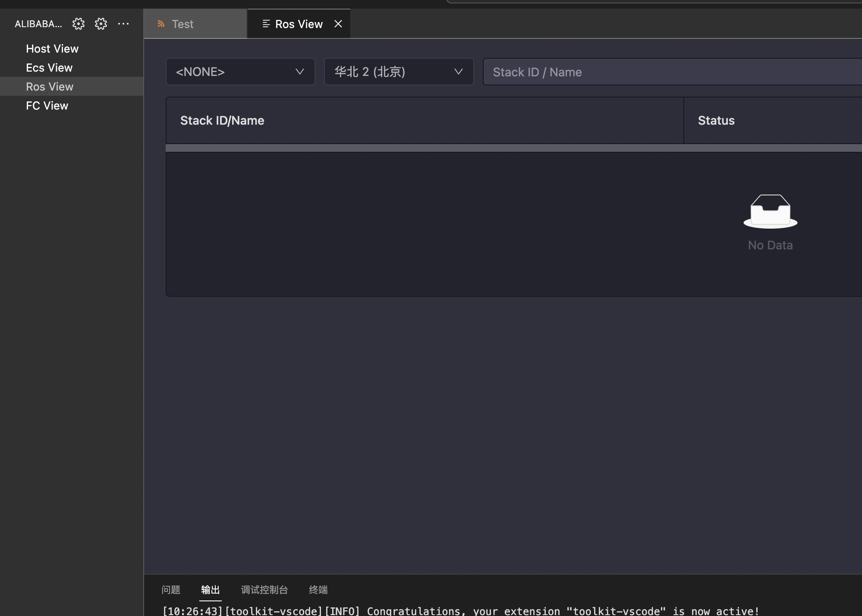Click the Test tab's orange RSS icon
The width and height of the screenshot is (862, 616).
(161, 24)
